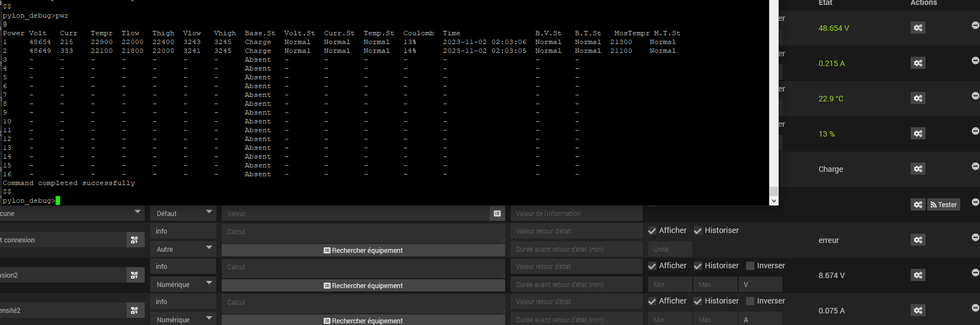
Task: Click the Unité input field
Action: pyautogui.click(x=669, y=250)
